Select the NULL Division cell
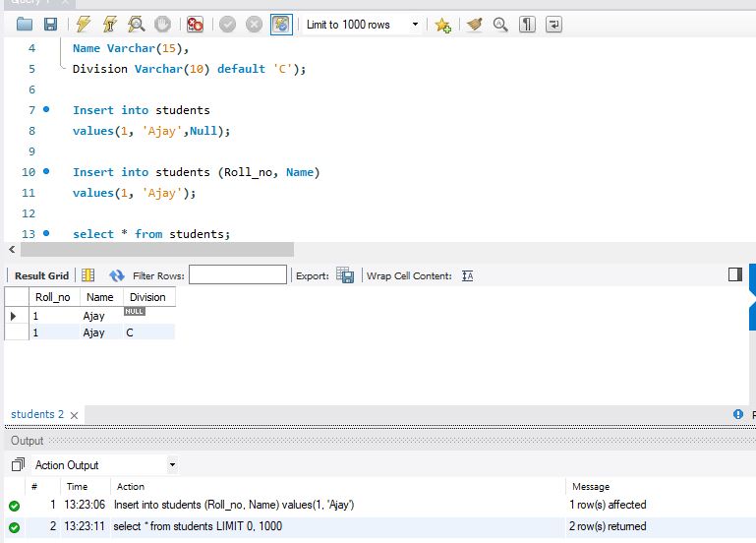This screenshot has height=543, width=756. pos(149,316)
